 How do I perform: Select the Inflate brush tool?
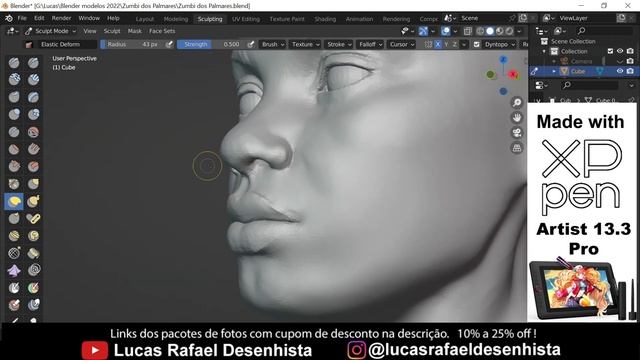pyautogui.click(x=14, y=114)
